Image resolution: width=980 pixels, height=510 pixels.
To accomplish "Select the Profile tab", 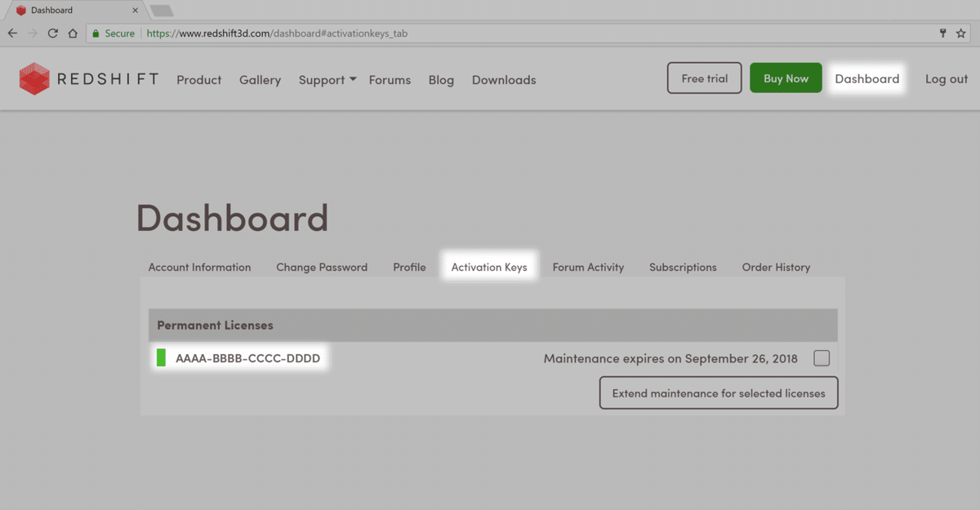I will (409, 267).
